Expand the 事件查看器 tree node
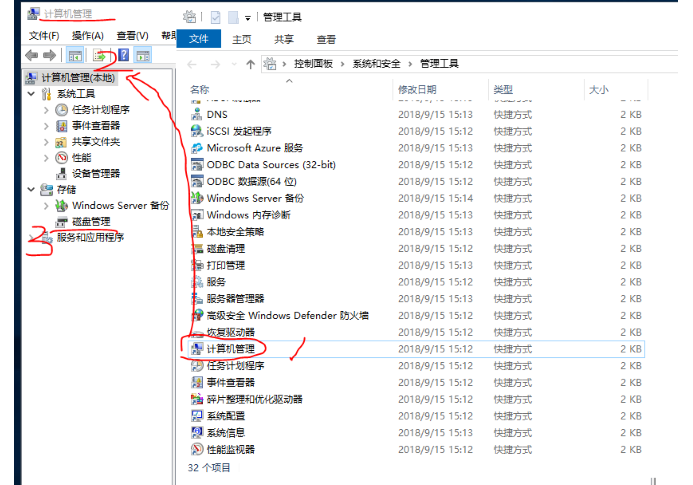 click(x=46, y=126)
